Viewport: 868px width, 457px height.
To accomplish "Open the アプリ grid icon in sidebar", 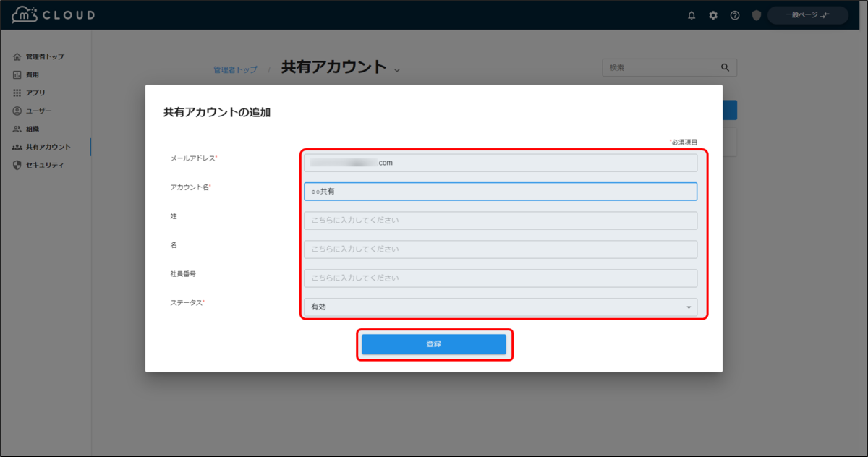I will [x=16, y=92].
